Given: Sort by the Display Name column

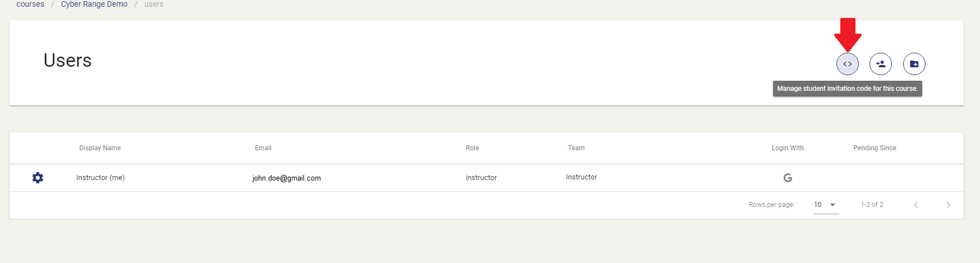Looking at the screenshot, I should tap(100, 148).
